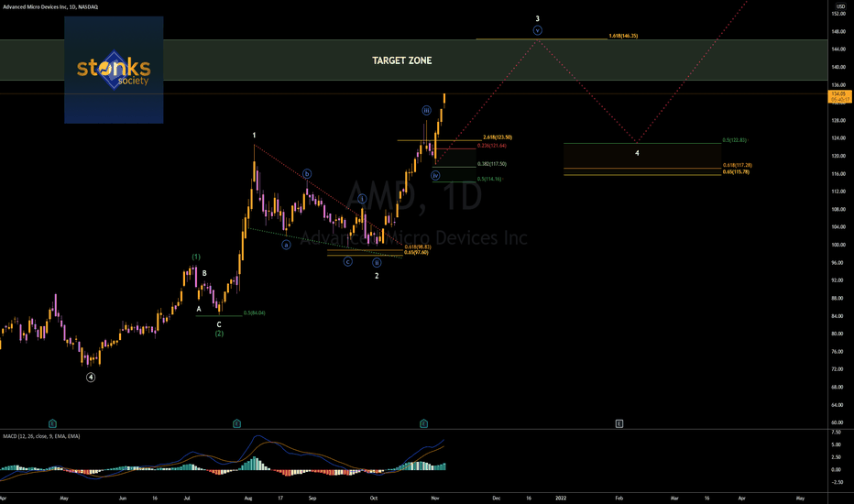Select the circled a wave label

tap(286, 246)
